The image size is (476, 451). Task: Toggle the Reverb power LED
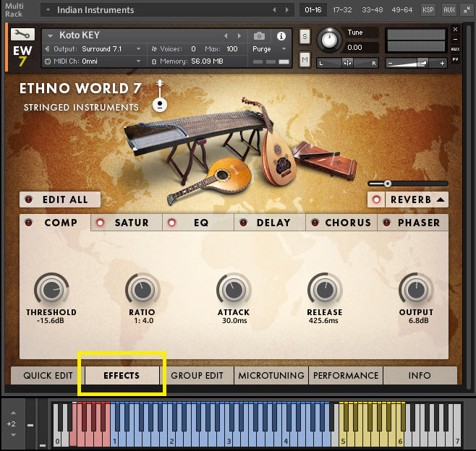pos(376,199)
